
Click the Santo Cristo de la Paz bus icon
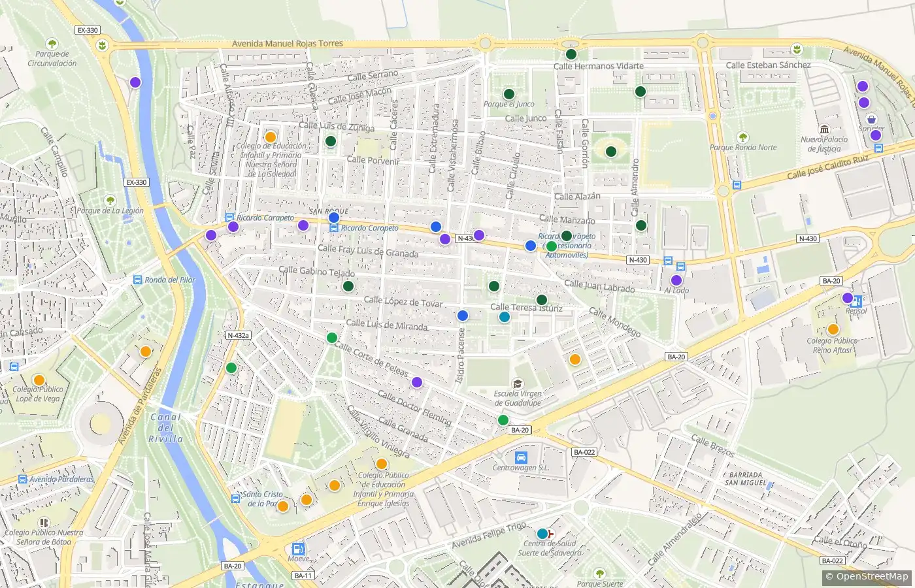[235, 498]
